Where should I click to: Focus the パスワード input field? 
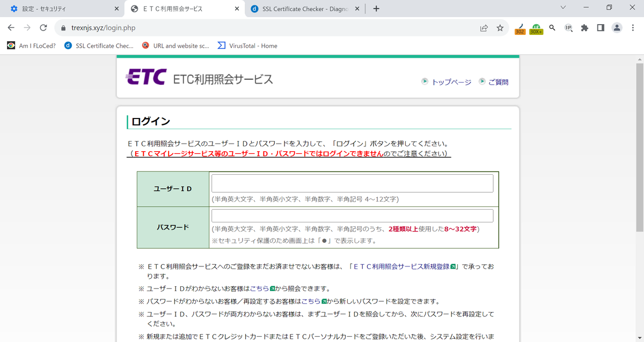coord(352,215)
